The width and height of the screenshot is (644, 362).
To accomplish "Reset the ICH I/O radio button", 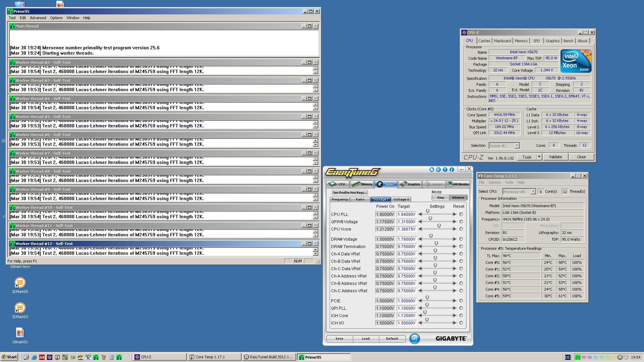I will pos(461,323).
